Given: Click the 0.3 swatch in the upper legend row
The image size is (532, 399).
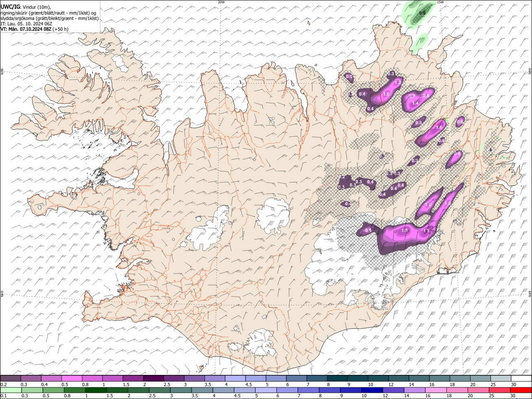Looking at the screenshot, I should tap(31, 378).
